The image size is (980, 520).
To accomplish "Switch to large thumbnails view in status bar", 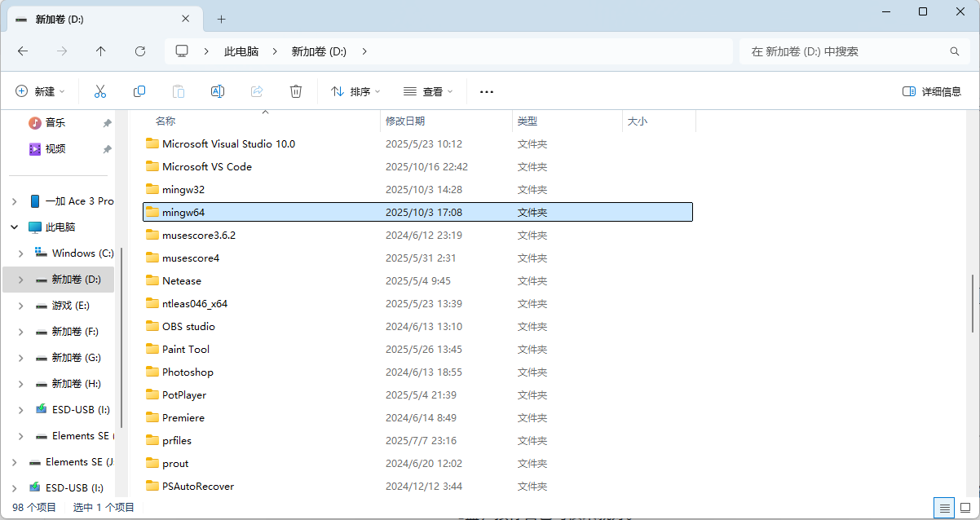I will pos(965,508).
